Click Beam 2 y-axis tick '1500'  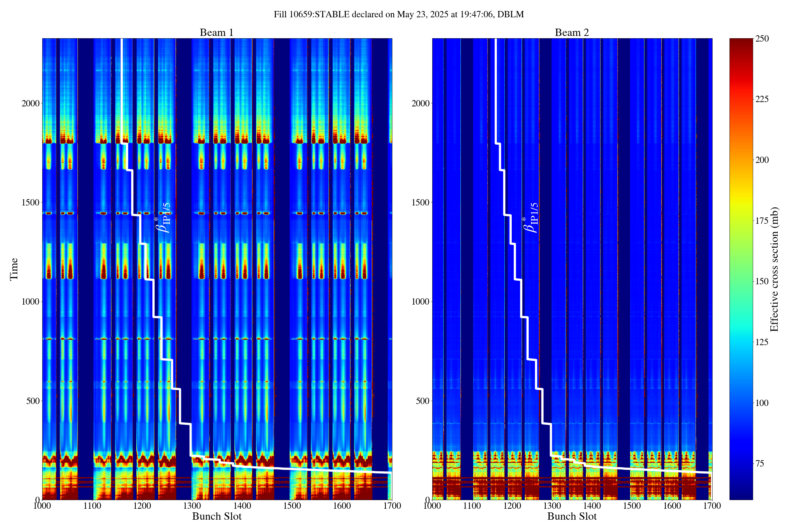point(420,202)
